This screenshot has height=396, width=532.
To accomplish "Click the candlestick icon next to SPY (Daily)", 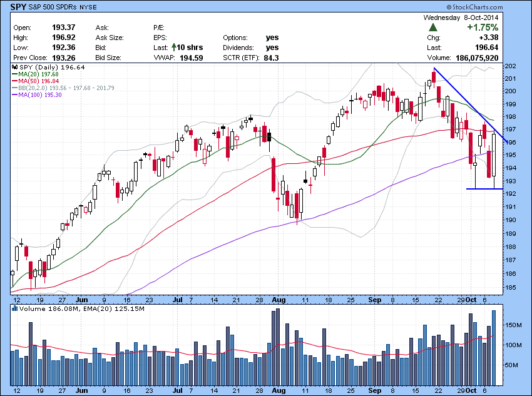I will tap(14, 66).
